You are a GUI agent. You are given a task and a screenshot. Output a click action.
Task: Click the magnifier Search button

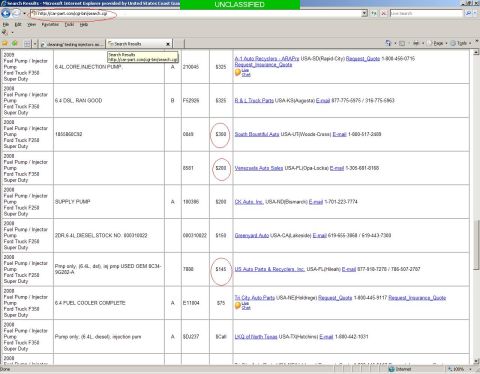point(468,13)
